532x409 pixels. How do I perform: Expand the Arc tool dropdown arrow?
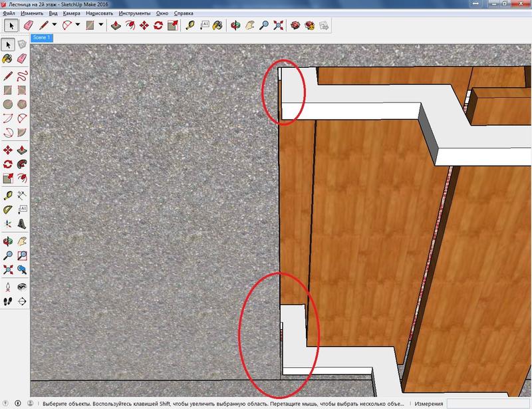(x=78, y=25)
